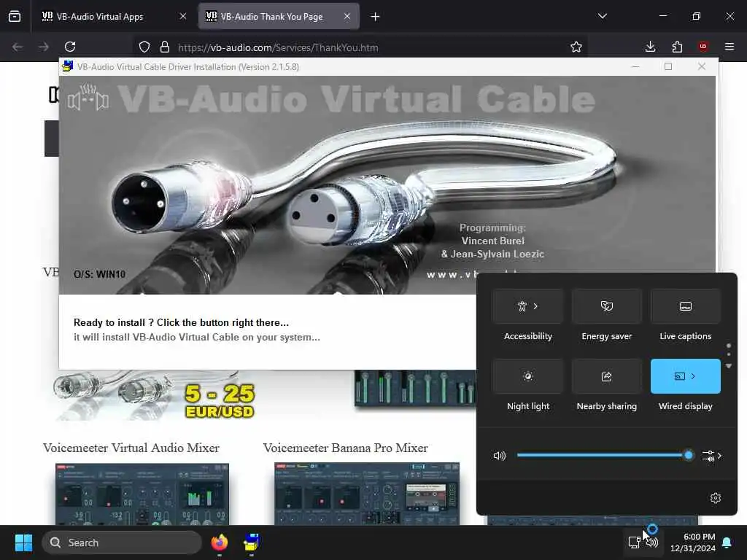Screen dimensions: 747x560
Task: Open VB-Cable installer taskbar icon
Action: pyautogui.click(x=251, y=542)
